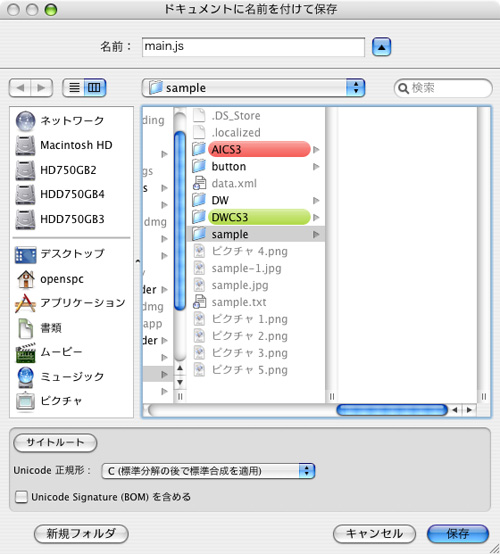Click the left column scroll-down arrow
500x554 pixels.
tap(180, 382)
